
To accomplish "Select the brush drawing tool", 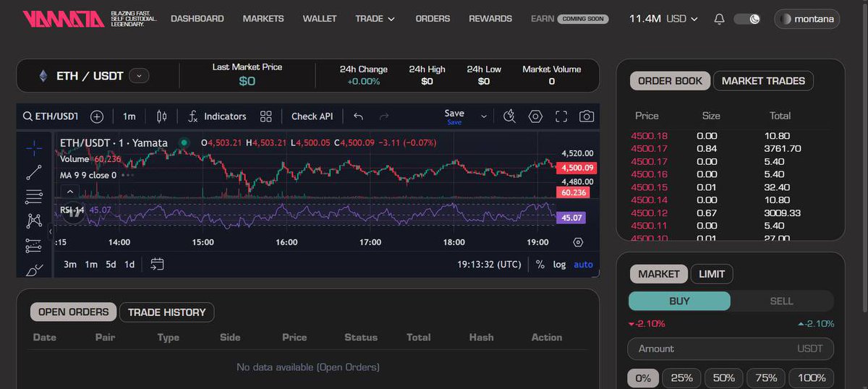I will [x=34, y=270].
